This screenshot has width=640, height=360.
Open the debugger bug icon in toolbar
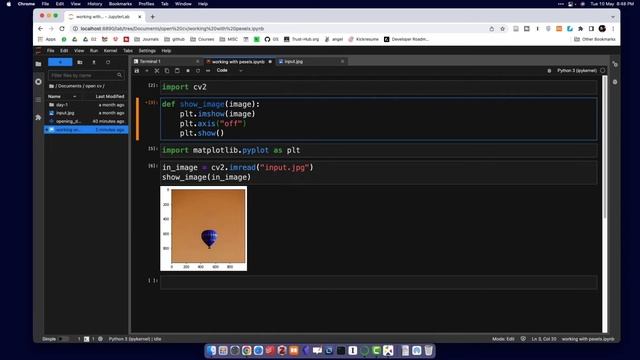pyautogui.click(x=549, y=71)
